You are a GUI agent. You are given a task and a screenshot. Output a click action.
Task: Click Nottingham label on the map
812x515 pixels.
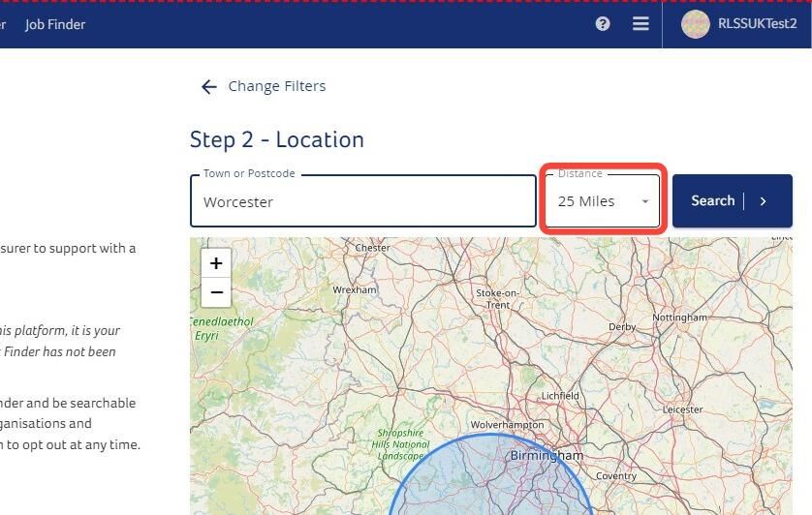pyautogui.click(x=679, y=318)
